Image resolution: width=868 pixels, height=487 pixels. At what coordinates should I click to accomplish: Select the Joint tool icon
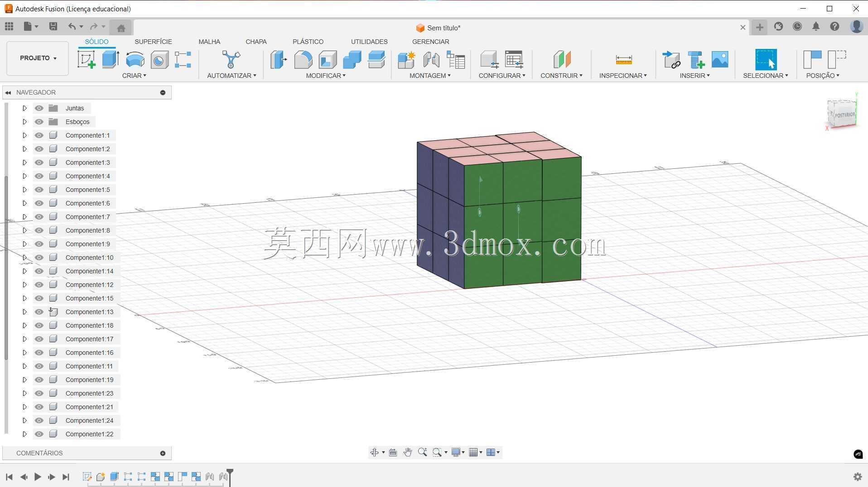point(431,59)
